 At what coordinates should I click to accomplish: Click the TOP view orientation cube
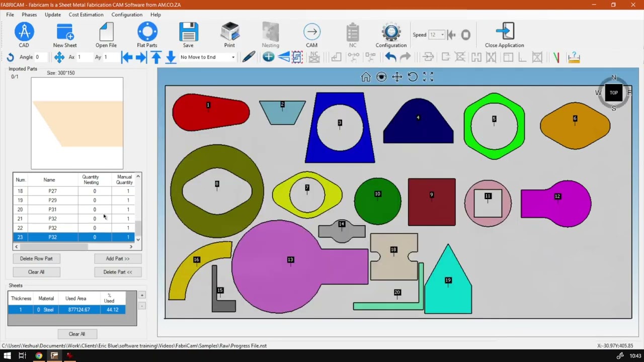point(613,93)
